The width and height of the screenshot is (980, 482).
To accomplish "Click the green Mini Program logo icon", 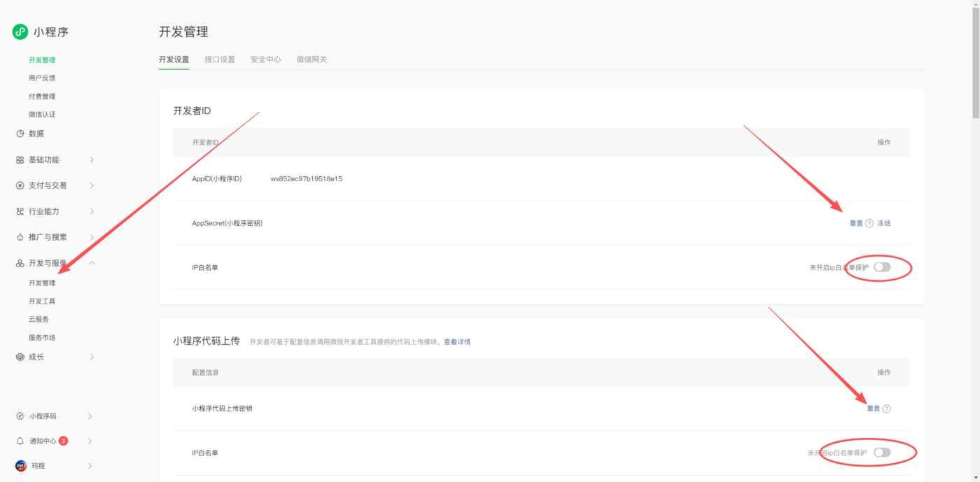I will [20, 31].
